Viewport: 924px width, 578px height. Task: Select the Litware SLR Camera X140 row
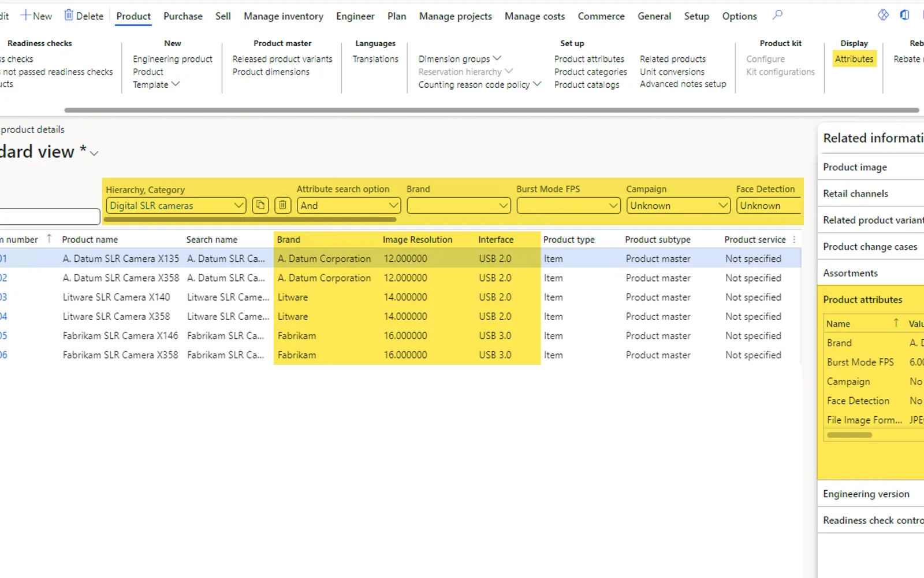coord(400,297)
